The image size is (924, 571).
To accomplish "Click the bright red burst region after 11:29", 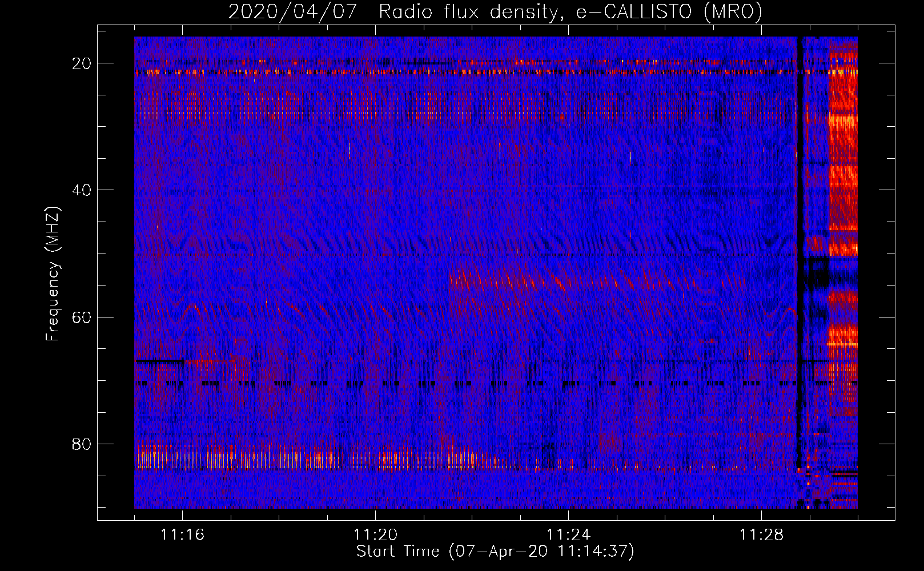I will [843, 228].
